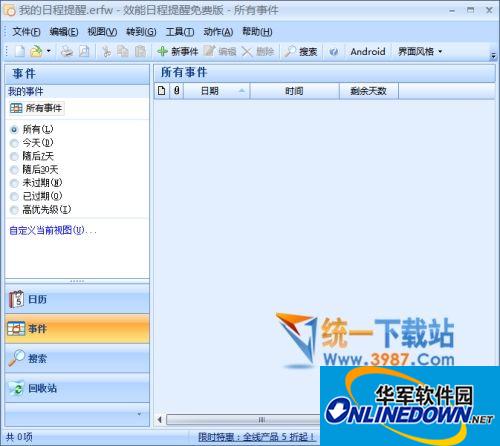Open the 工具(T) menu
The image size is (500, 446).
(180, 32)
